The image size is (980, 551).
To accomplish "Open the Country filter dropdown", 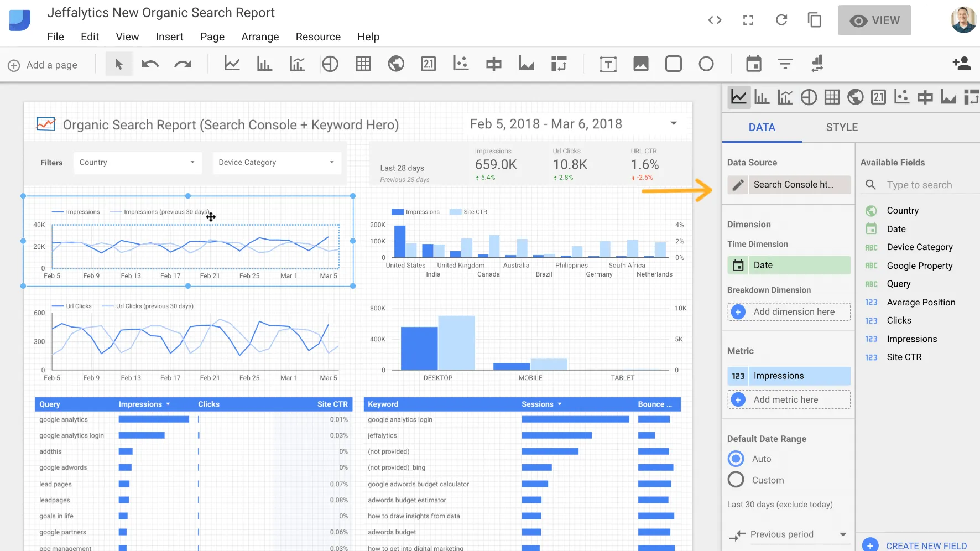I will click(138, 163).
